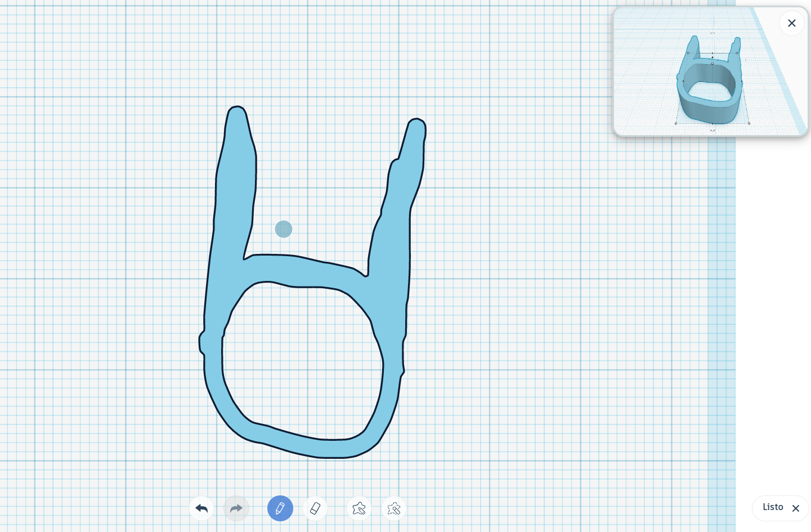Screen dimensions: 811x532
Task: Click inside the shape's hollow loop
Action: [x=304, y=360]
